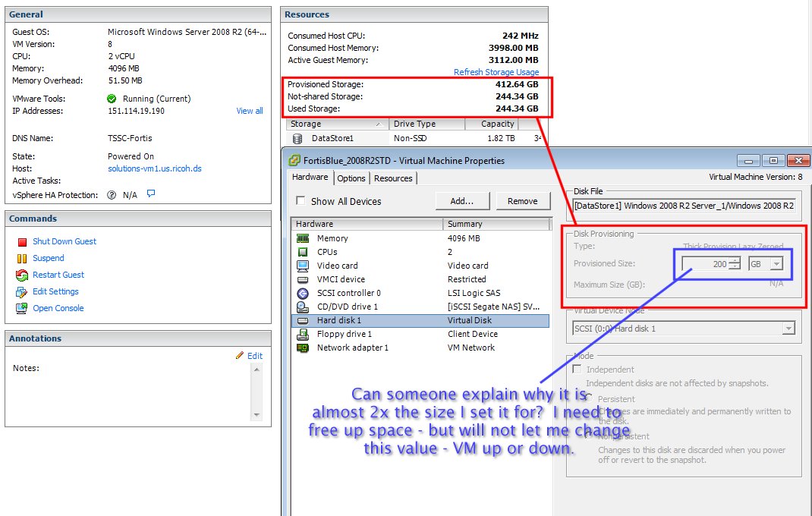Click the Edit Settings link

click(55, 291)
